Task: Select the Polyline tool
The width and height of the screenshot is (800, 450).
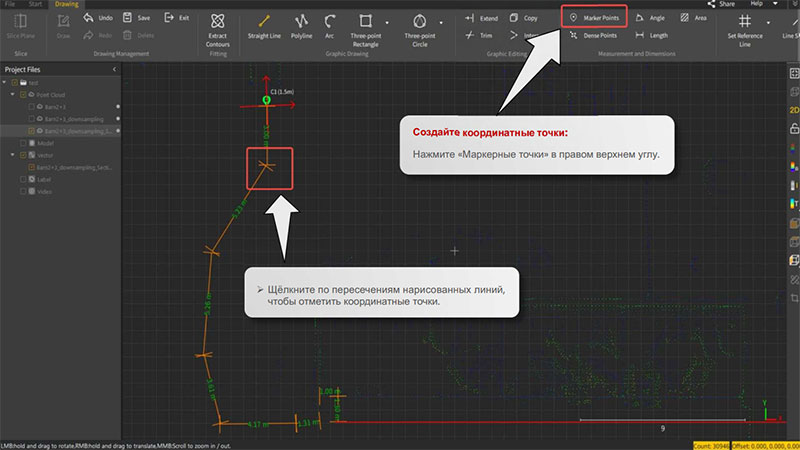Action: [x=301, y=27]
